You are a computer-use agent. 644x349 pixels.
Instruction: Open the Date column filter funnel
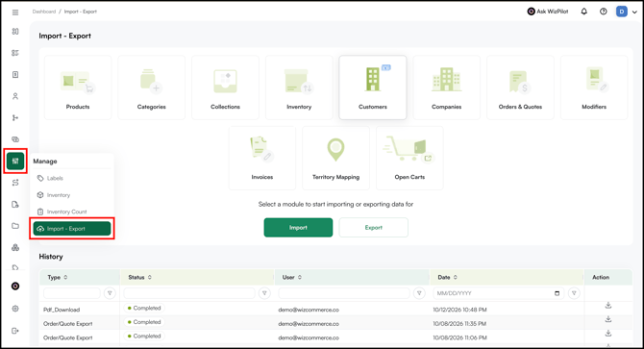coord(574,293)
